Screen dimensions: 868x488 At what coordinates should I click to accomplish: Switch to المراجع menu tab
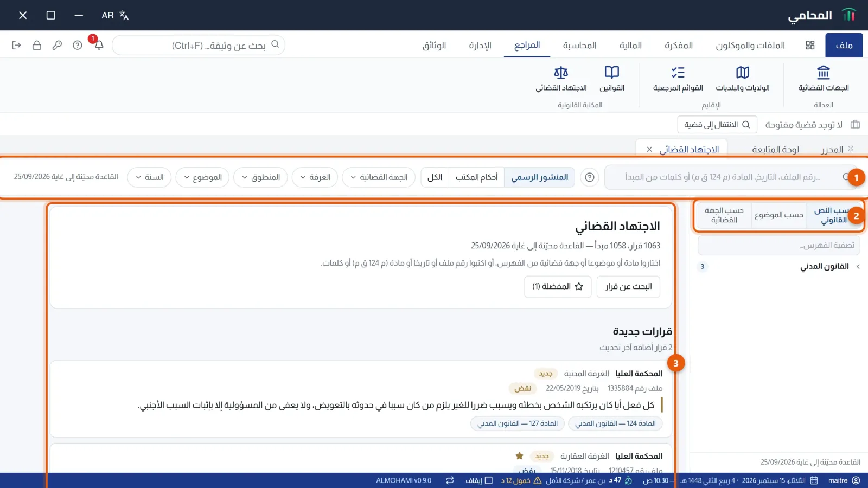point(527,45)
